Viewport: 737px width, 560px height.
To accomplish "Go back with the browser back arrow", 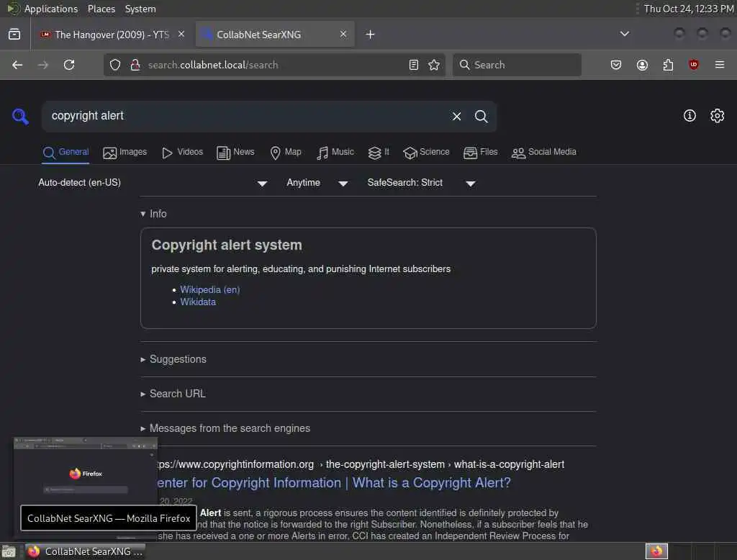I will point(17,65).
